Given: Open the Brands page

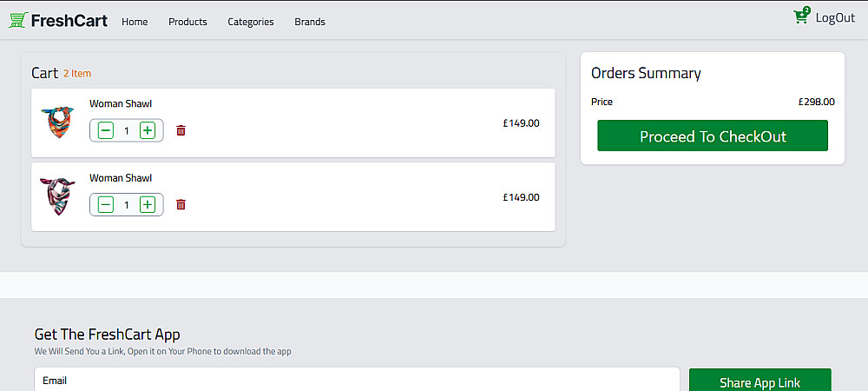Looking at the screenshot, I should (x=310, y=22).
